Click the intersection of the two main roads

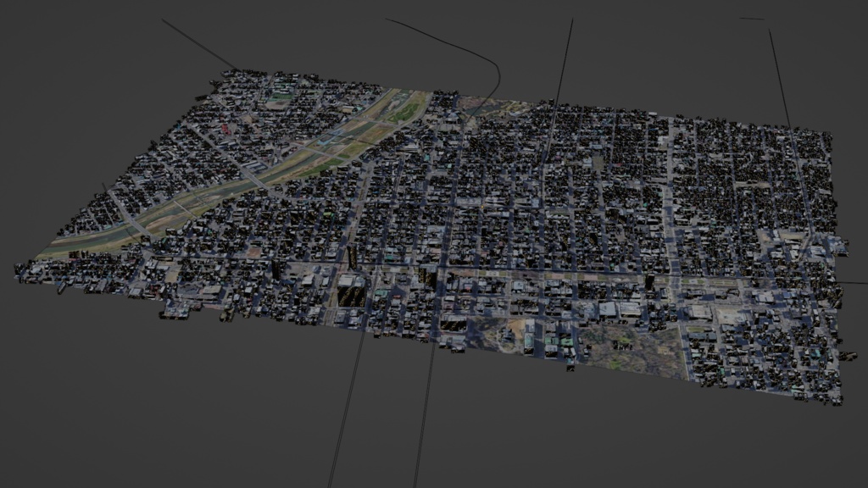(x=440, y=270)
